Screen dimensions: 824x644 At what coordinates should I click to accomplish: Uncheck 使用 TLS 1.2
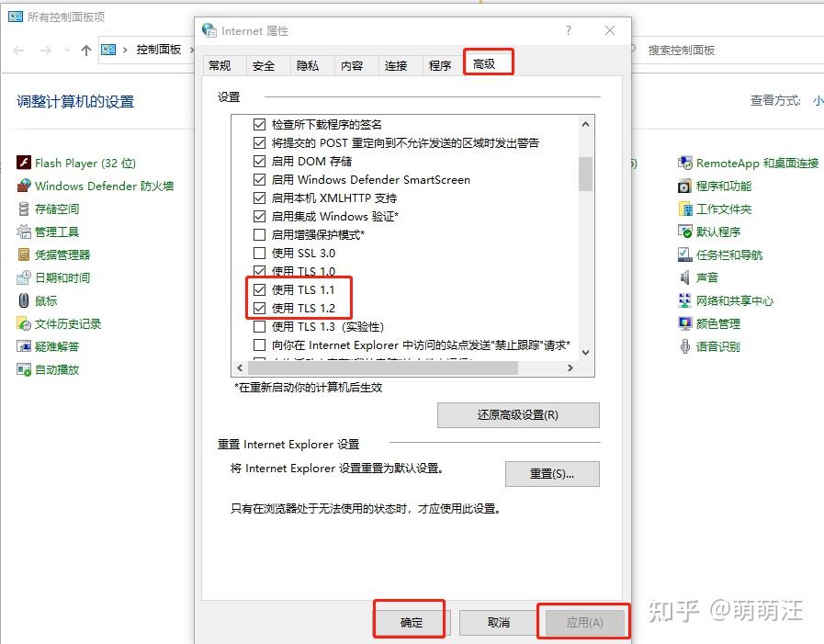[260, 306]
